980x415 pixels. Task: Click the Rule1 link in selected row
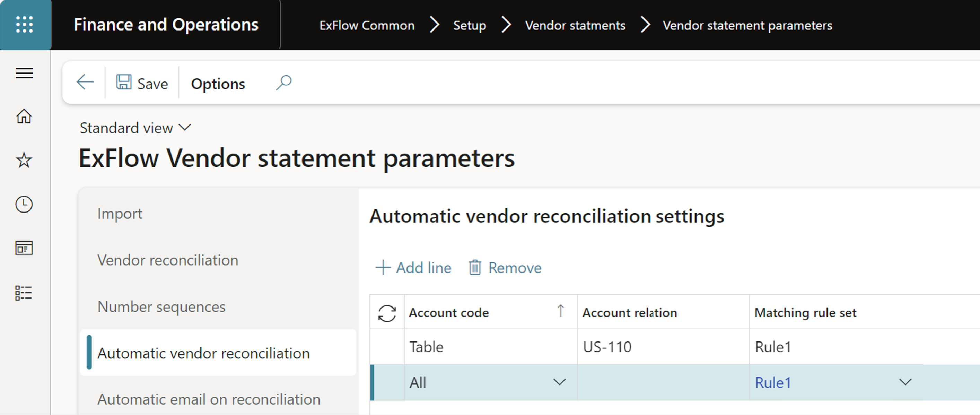(773, 383)
